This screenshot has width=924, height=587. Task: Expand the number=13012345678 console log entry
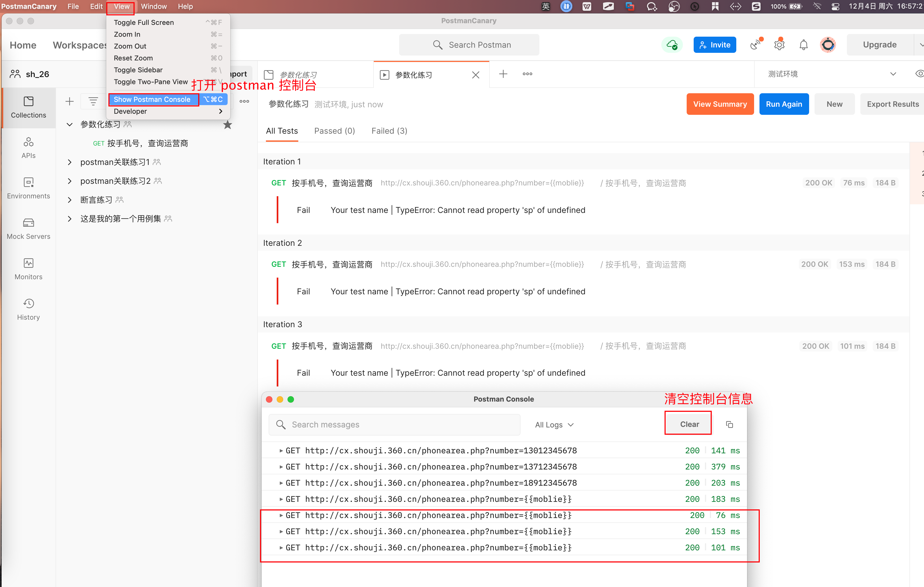click(x=281, y=451)
